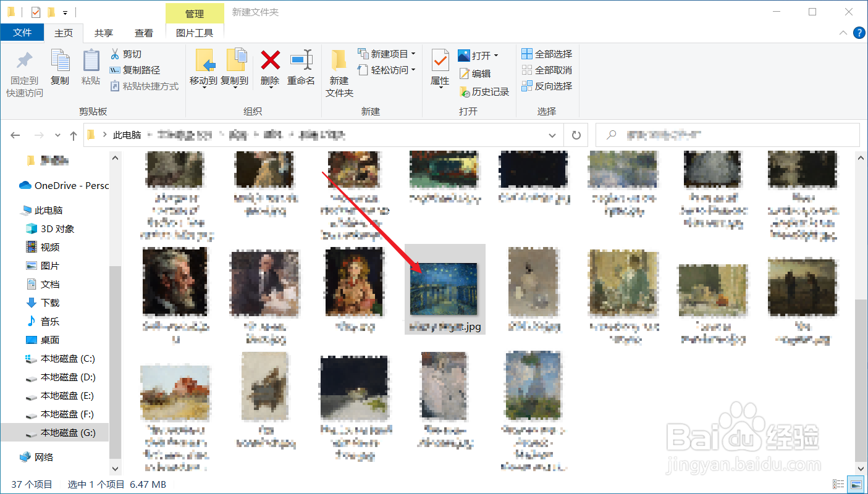Click Select all (全部选择)

[547, 54]
